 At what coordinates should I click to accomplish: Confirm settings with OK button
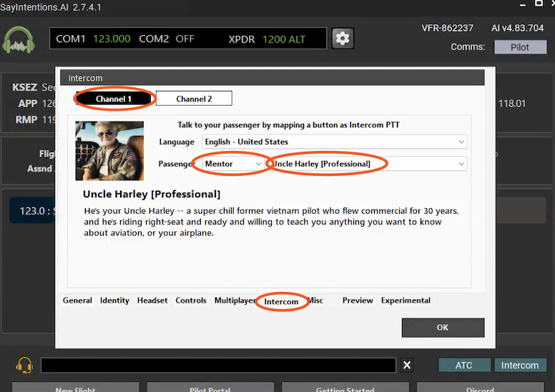[443, 328]
